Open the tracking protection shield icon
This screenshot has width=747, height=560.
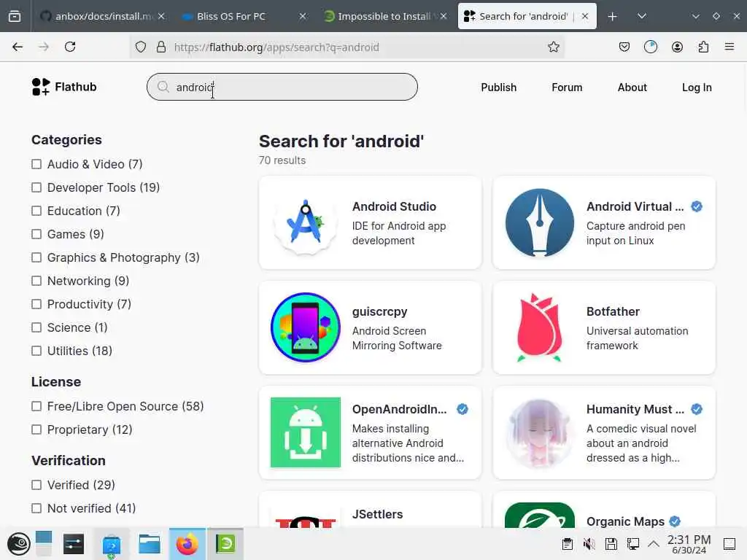141,47
